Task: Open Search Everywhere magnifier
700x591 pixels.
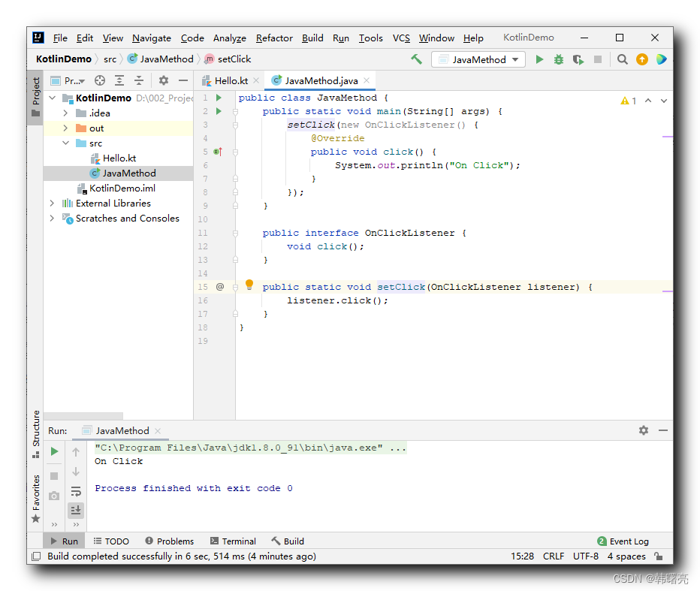Action: point(623,59)
